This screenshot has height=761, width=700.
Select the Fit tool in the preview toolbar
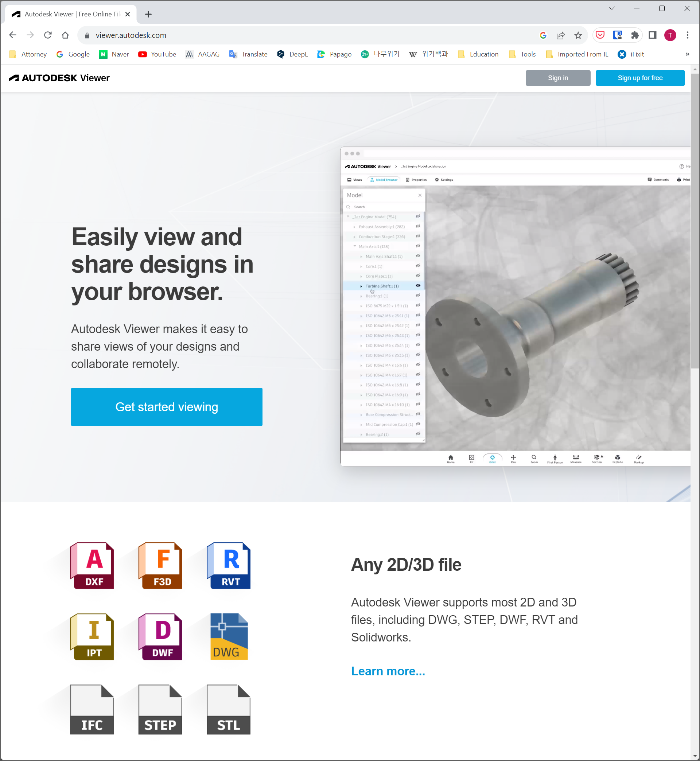coord(472,459)
